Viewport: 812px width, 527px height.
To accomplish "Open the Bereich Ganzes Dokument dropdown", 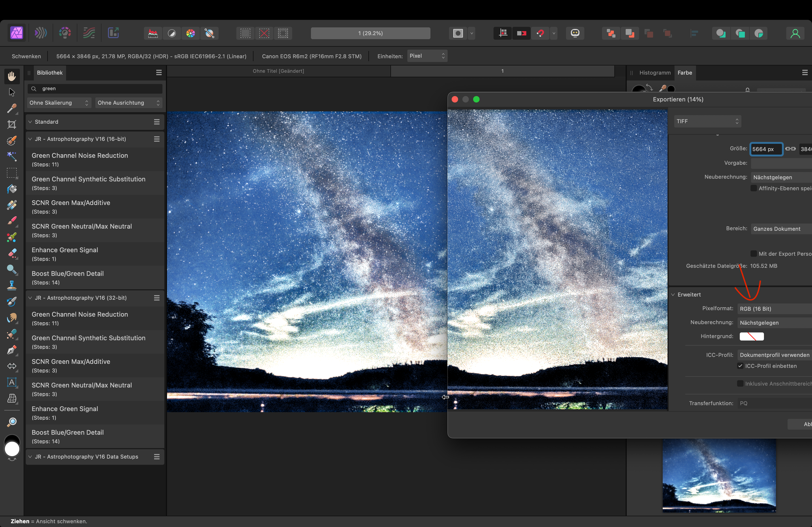I will [781, 229].
